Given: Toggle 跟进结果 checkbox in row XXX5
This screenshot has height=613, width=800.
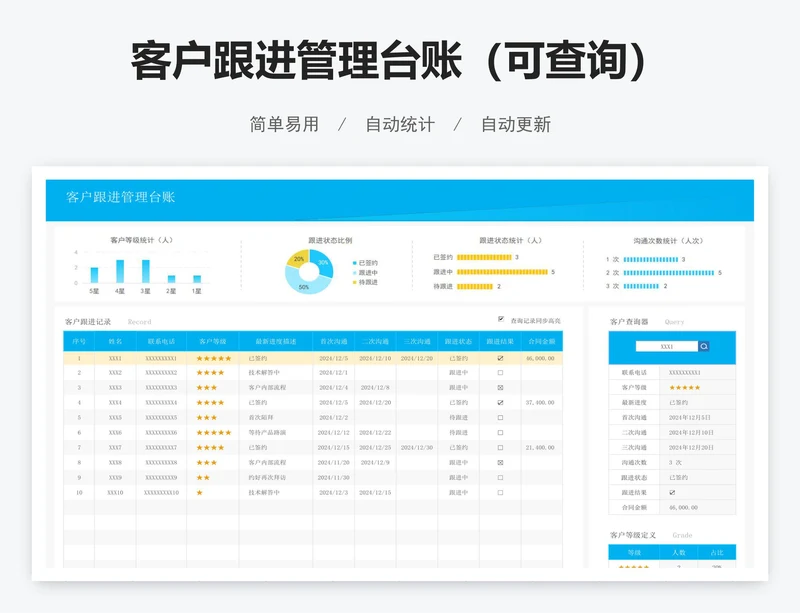Looking at the screenshot, I should pos(500,418).
